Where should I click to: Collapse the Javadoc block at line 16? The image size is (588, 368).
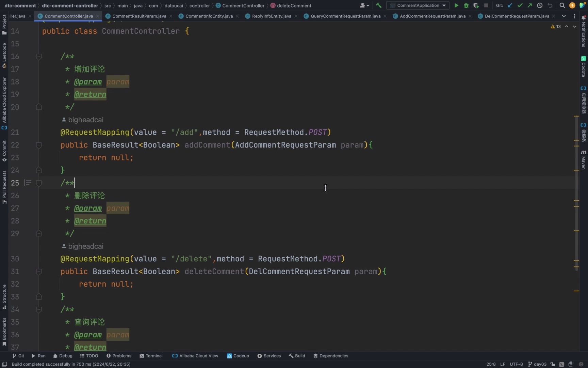39,57
